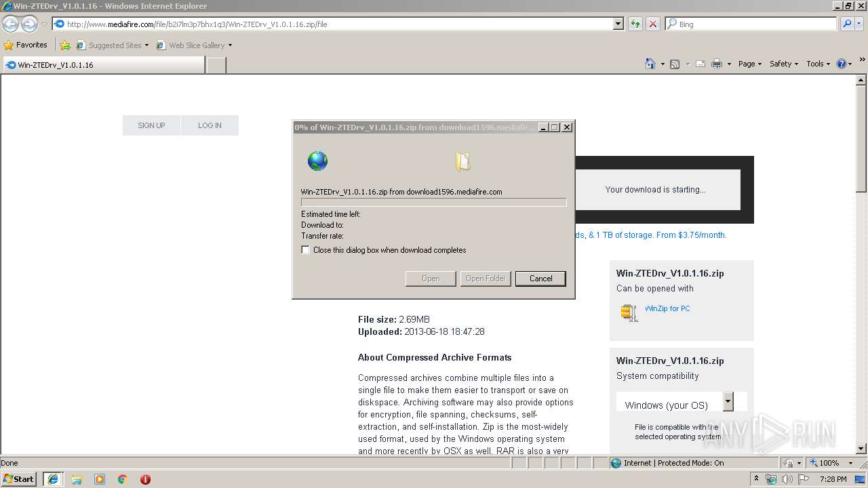The height and width of the screenshot is (488, 868).
Task: Open the Windows (your OS) compatibility dropdown
Action: [x=728, y=401]
